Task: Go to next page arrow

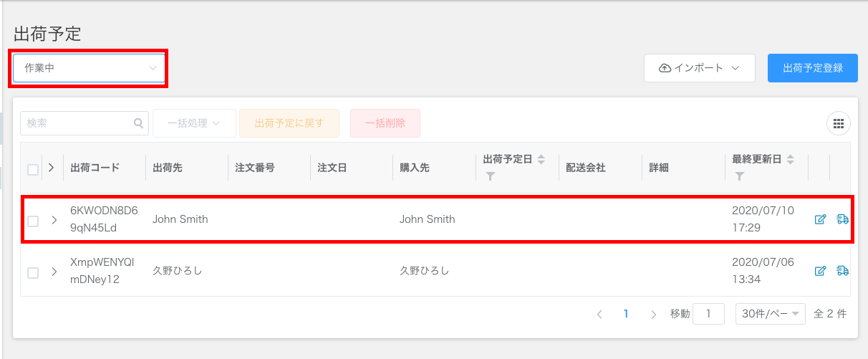Action: [653, 314]
